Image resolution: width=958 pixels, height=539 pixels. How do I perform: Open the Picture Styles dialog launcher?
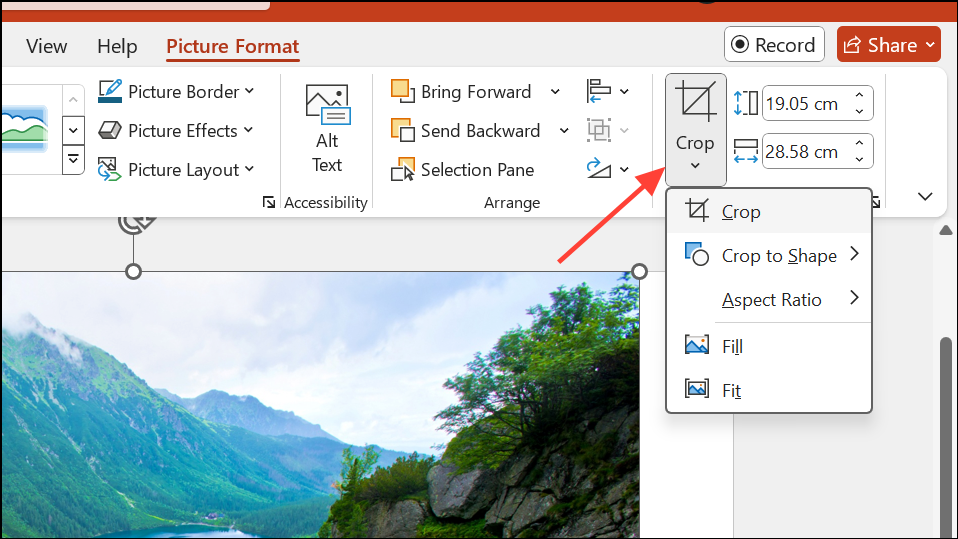(x=268, y=202)
